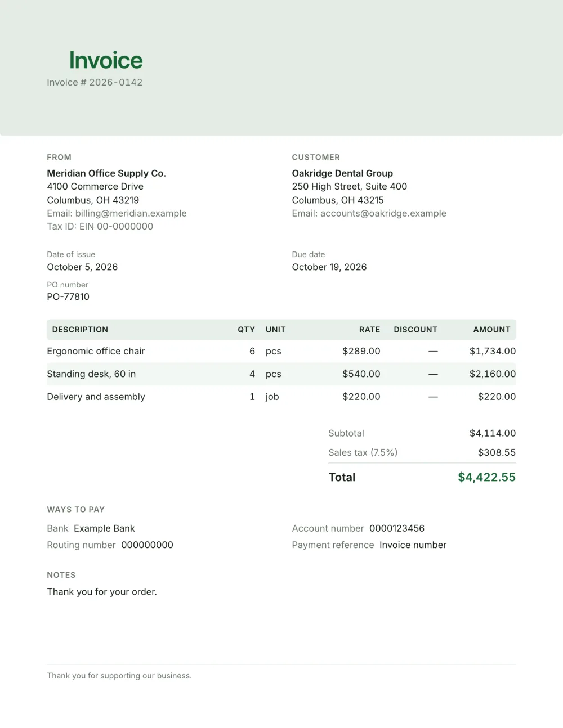Select account number 0000123456
This screenshot has height=728, width=563.
pyautogui.click(x=397, y=528)
